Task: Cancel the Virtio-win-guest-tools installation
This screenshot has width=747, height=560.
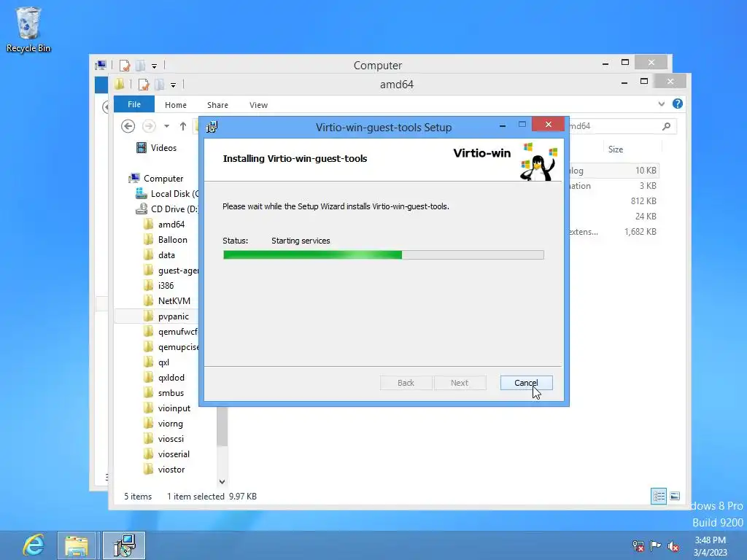Action: click(x=527, y=383)
